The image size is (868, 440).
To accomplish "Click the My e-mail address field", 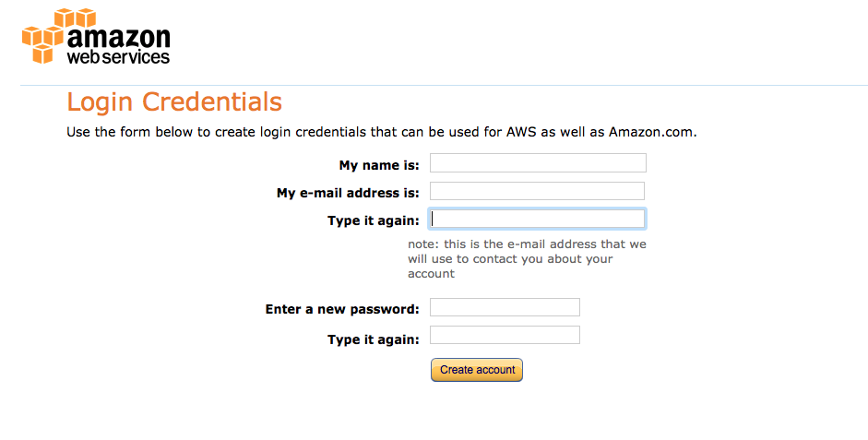I will click(537, 191).
